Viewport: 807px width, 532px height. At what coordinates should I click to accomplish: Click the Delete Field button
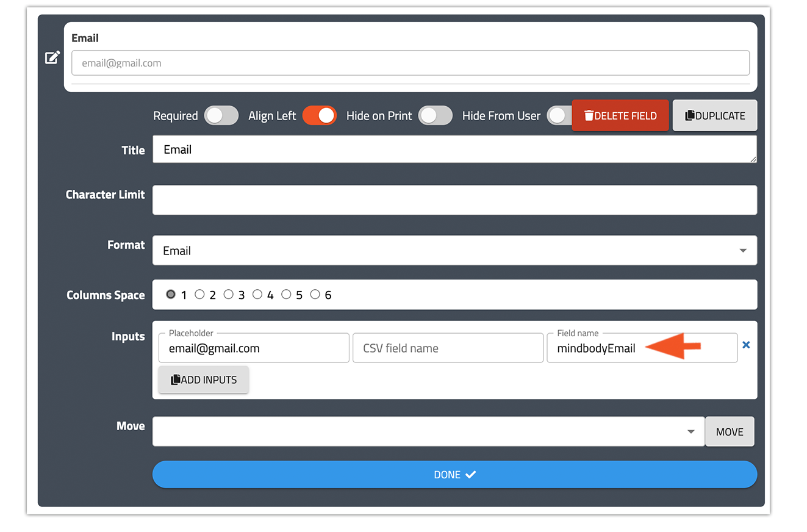620,115
